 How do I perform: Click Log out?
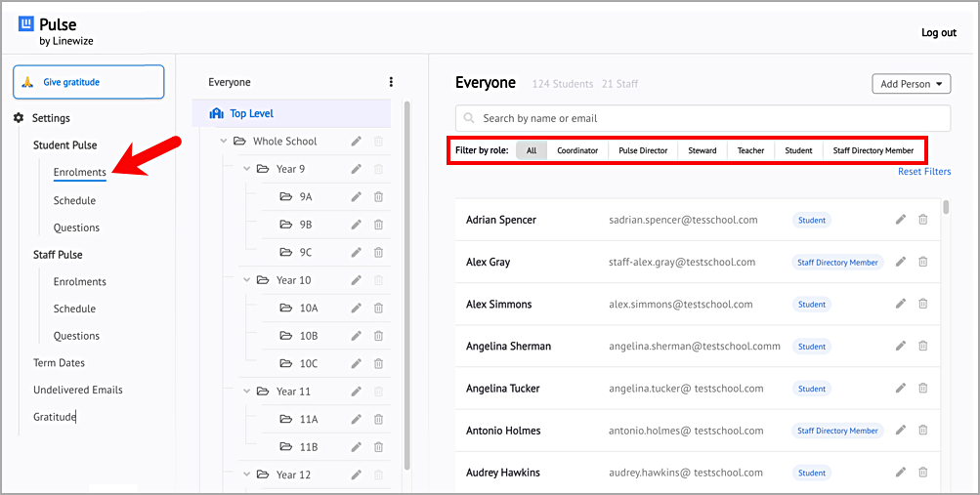pyautogui.click(x=939, y=32)
